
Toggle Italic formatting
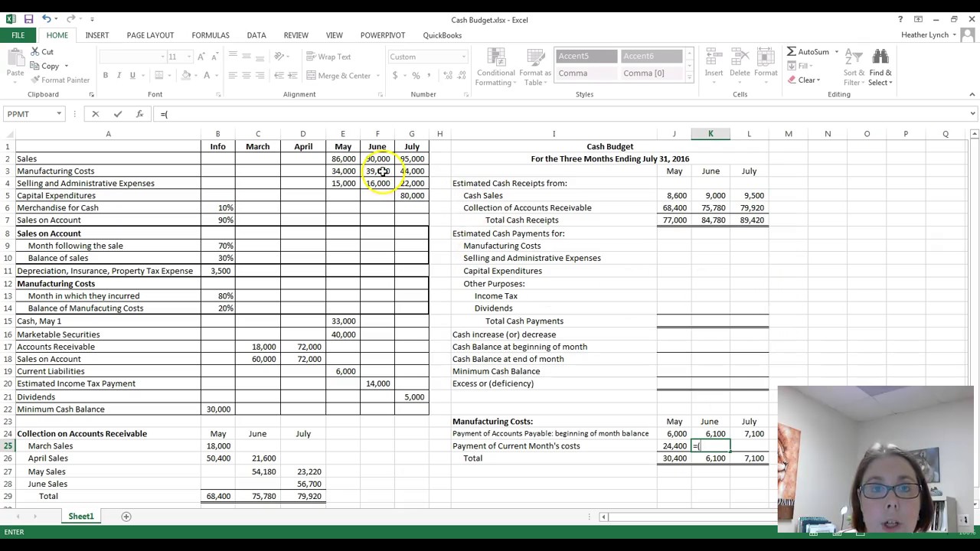119,75
